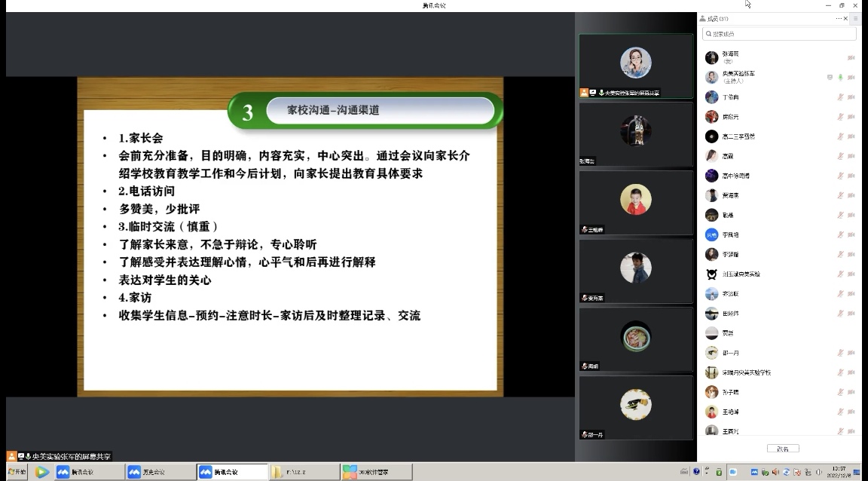The height and width of the screenshot is (481, 868).
Task: Click the green microphone icon of host 央美实验张军
Action: coord(840,78)
